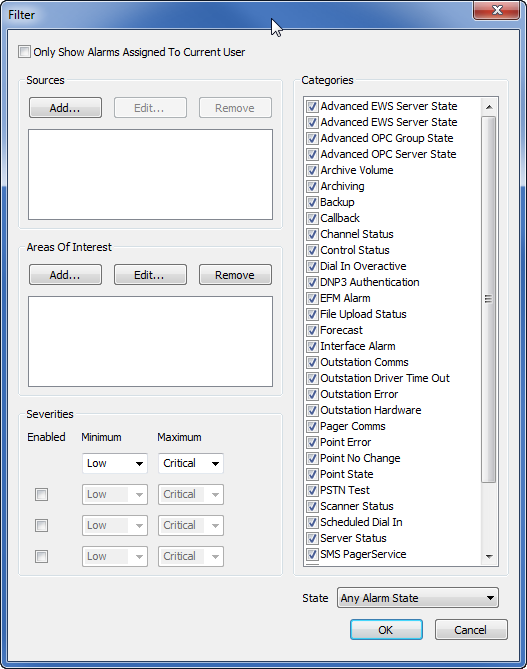Image resolution: width=527 pixels, height=669 pixels.
Task: Enable the last severity row checkbox
Action: click(x=41, y=556)
